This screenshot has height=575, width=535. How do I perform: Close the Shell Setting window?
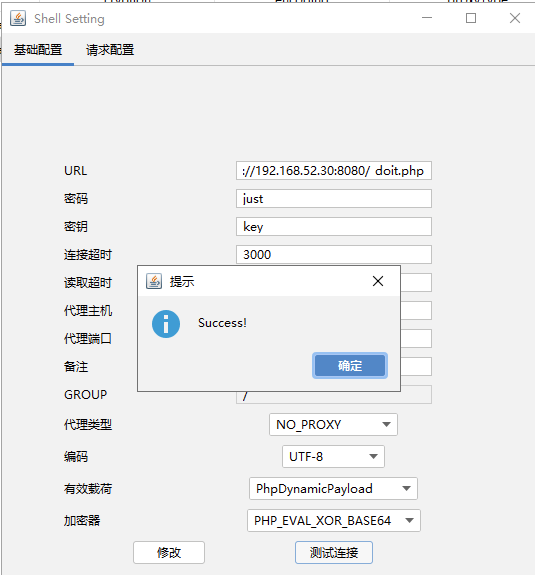[515, 18]
